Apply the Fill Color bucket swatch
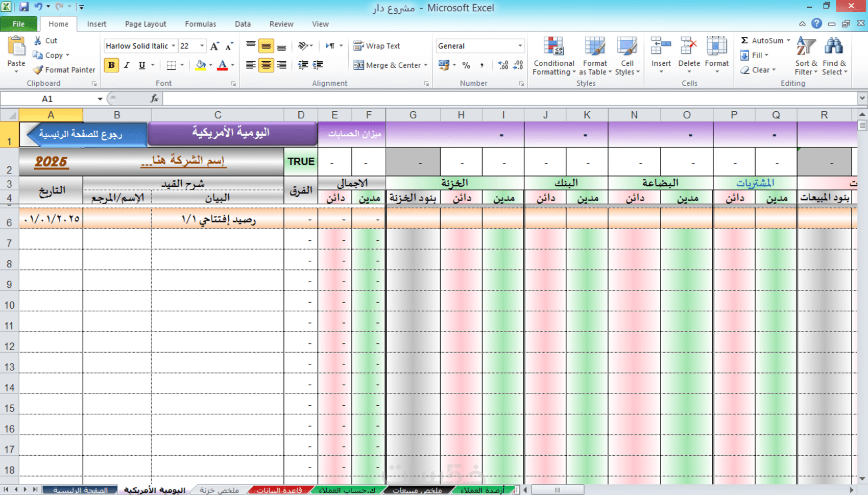Viewport: 868px width, 495px height. coord(200,65)
